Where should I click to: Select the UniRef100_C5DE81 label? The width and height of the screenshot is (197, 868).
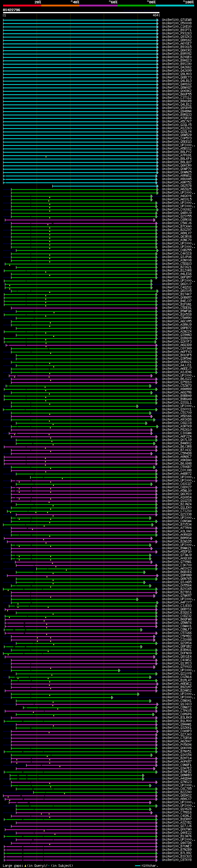pos(177,308)
